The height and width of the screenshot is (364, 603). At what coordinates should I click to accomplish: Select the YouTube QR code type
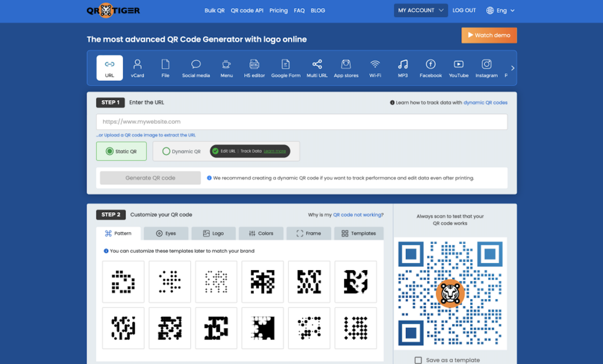(x=458, y=67)
